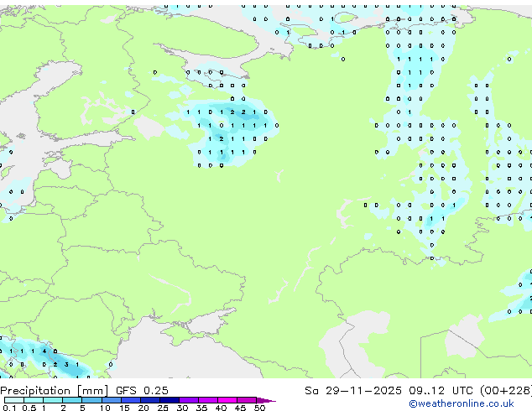Image resolution: width=532 pixels, height=411 pixels.
Task: Click the '0.1' legend scale label
Action: point(9,408)
